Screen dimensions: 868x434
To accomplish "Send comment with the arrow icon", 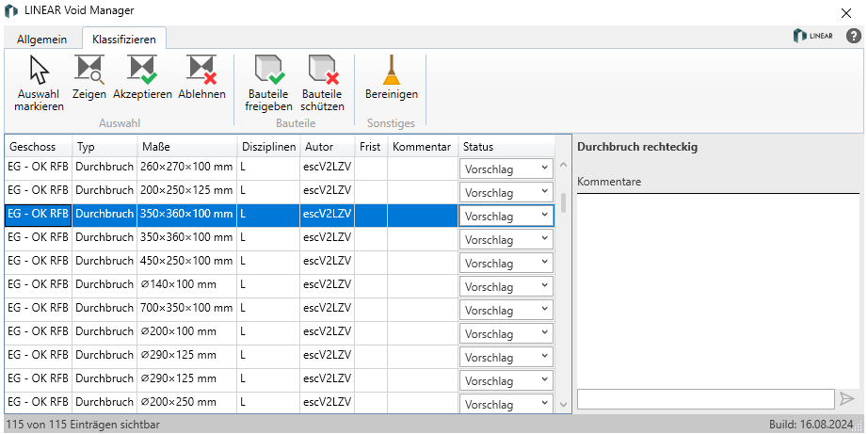I will click(847, 398).
